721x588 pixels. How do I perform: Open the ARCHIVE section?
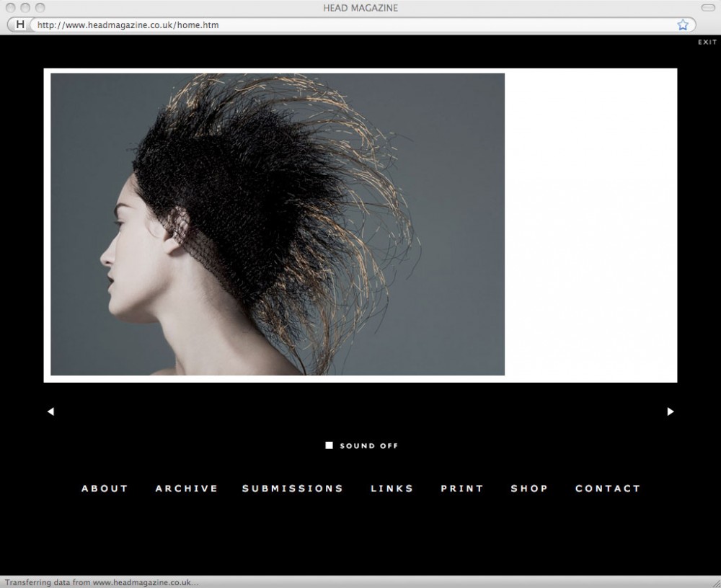186,489
